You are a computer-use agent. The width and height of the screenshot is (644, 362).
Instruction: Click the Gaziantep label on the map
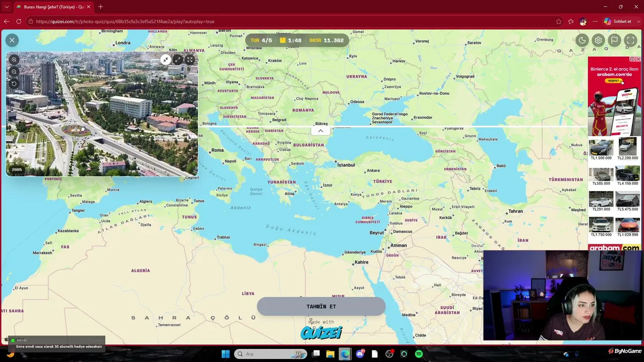click(x=410, y=199)
